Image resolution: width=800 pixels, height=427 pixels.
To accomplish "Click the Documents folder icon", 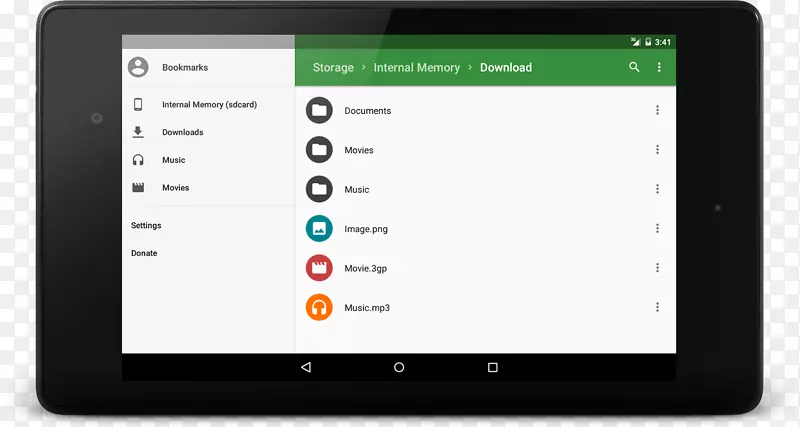I will click(319, 110).
